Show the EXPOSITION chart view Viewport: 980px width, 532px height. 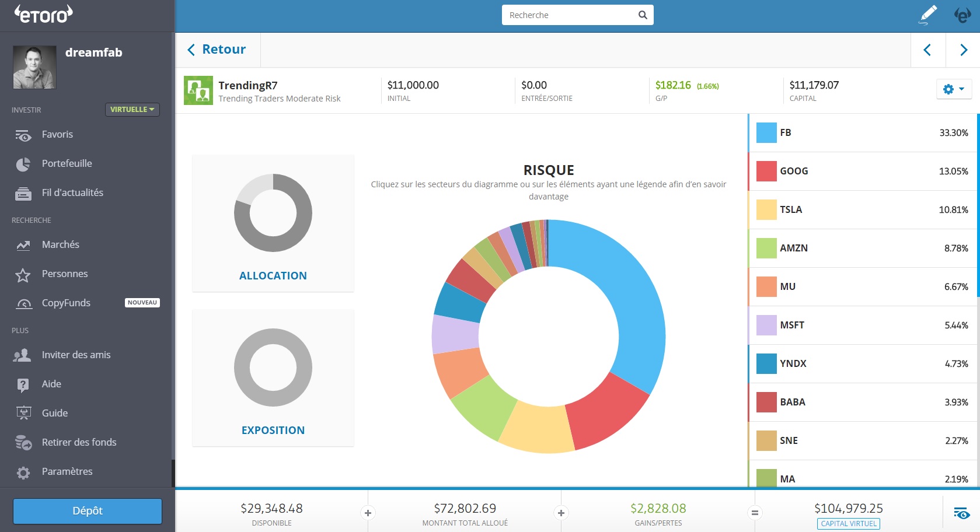point(273,378)
